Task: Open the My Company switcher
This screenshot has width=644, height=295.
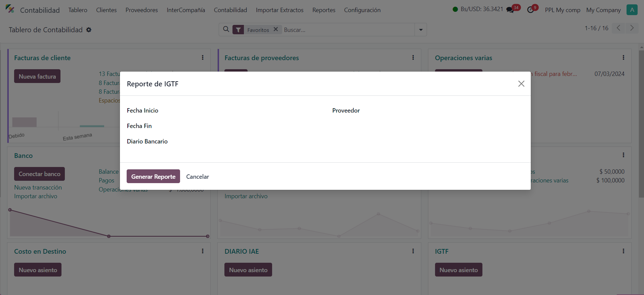Action: (x=603, y=10)
